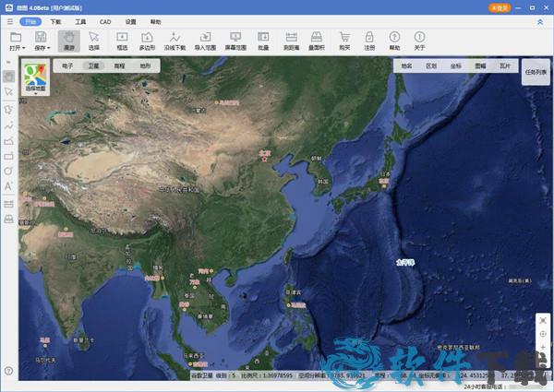
Task: Select the hand pan tool in left sidebar
Action: [9, 77]
